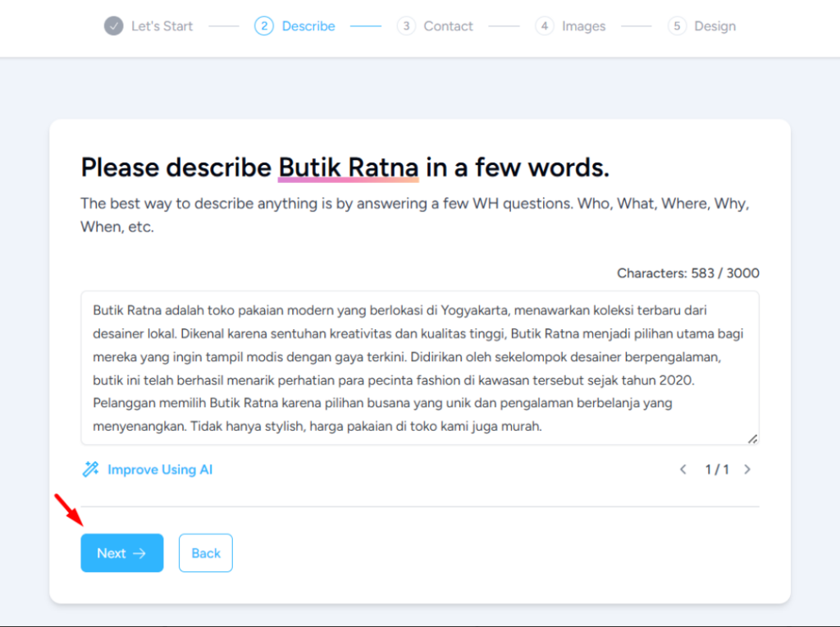Screen dimensions: 840x627
Task: Return to the Let's Start step
Action: pyautogui.click(x=161, y=25)
